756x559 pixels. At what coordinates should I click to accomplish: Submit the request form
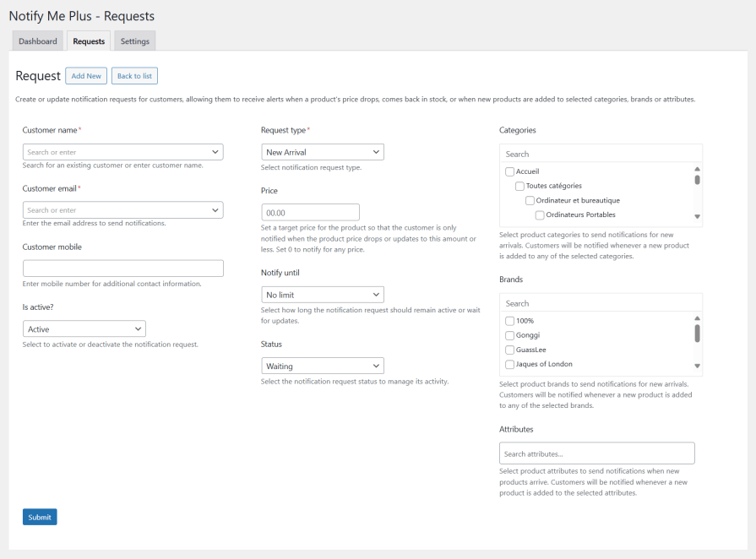tap(40, 517)
